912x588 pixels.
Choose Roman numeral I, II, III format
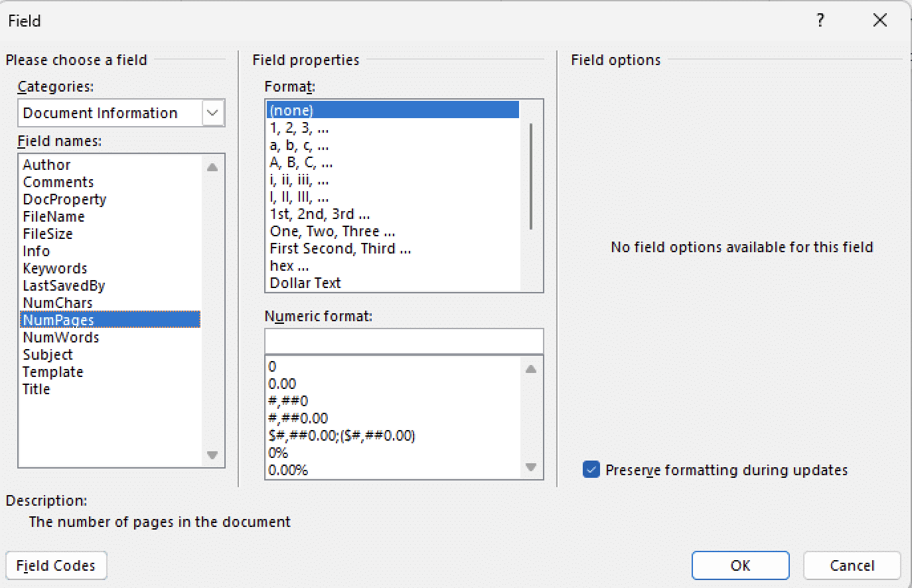tap(299, 197)
